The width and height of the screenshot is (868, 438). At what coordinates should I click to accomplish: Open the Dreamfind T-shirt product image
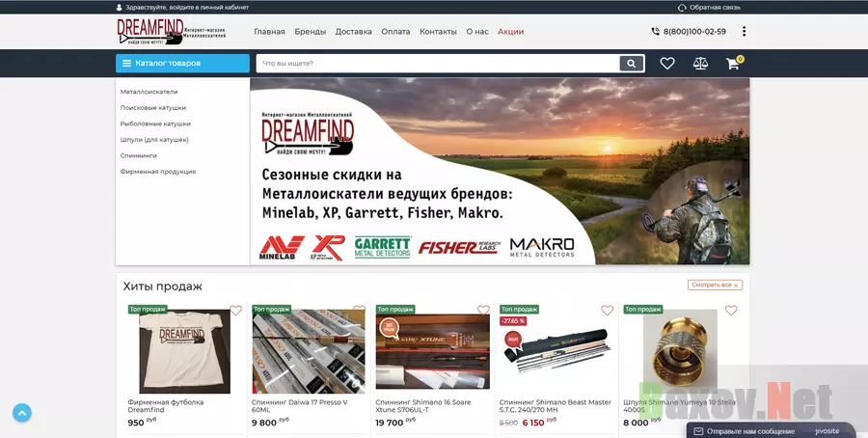tap(184, 351)
